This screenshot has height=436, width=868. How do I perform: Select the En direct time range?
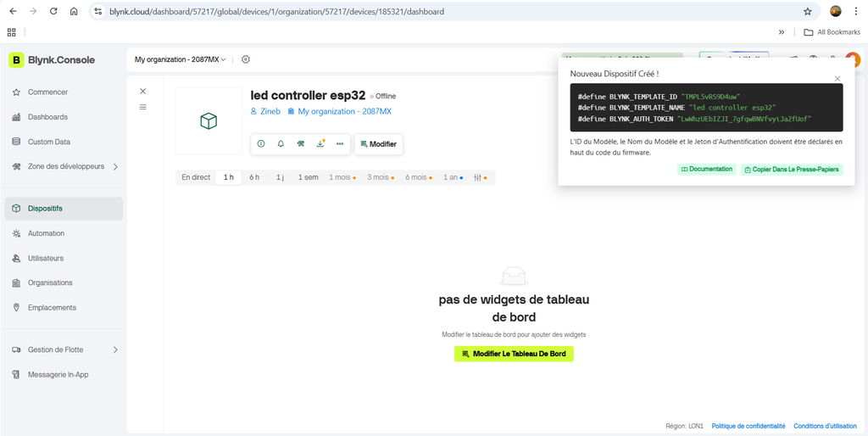point(196,177)
